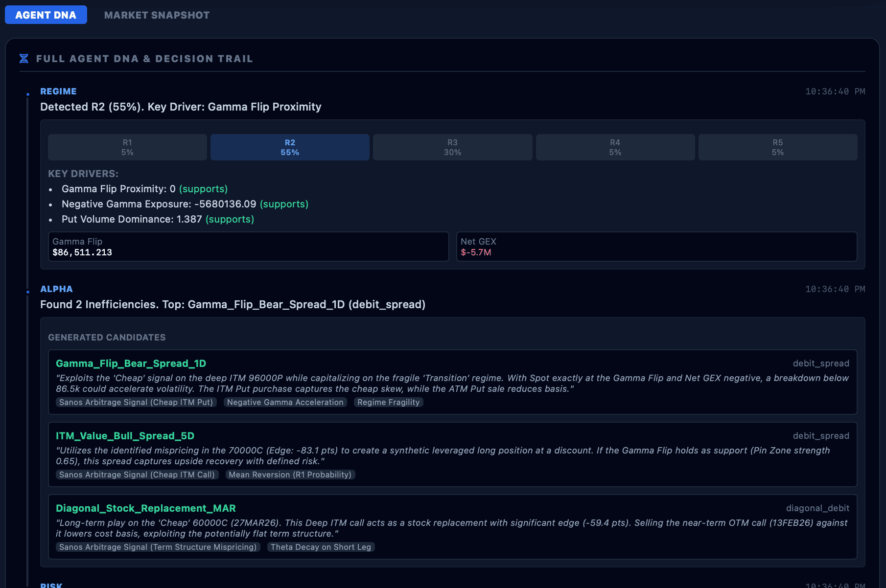Click the supports link next to Put Volume Dominance
The width and height of the screenshot is (886, 588).
(x=230, y=219)
